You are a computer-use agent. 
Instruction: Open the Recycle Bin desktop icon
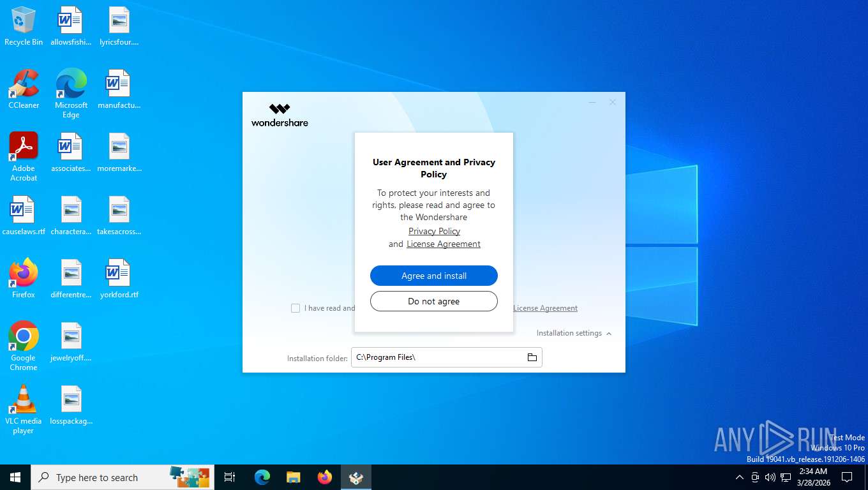click(x=24, y=26)
